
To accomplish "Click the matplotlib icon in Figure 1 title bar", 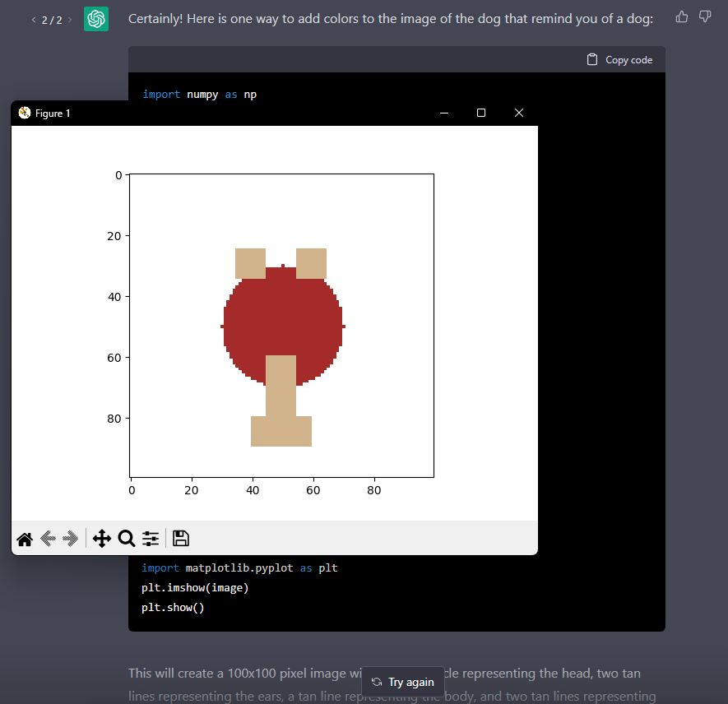I will click(24, 113).
